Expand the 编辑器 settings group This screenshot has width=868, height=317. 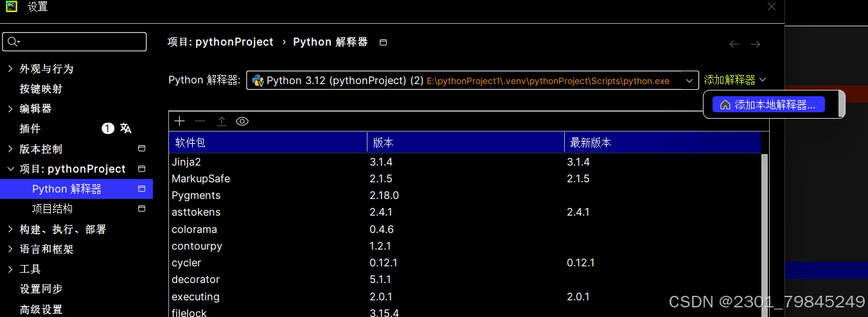10,108
